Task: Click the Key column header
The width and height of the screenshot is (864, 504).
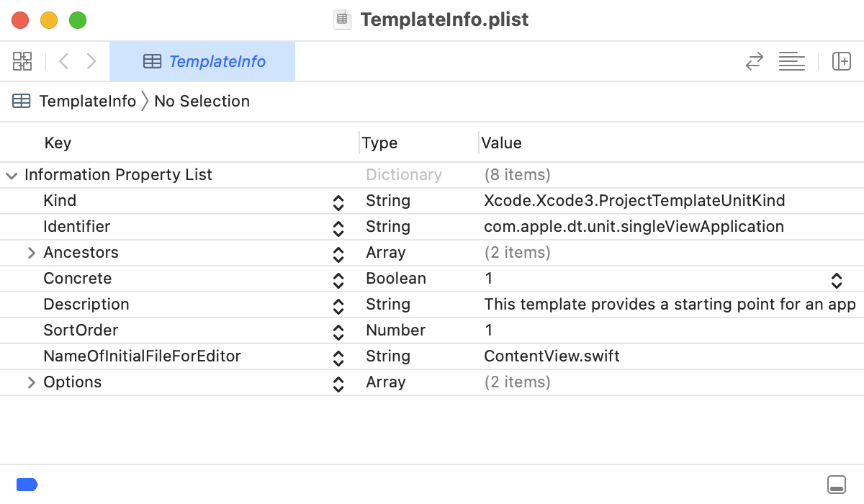Action: pyautogui.click(x=58, y=143)
